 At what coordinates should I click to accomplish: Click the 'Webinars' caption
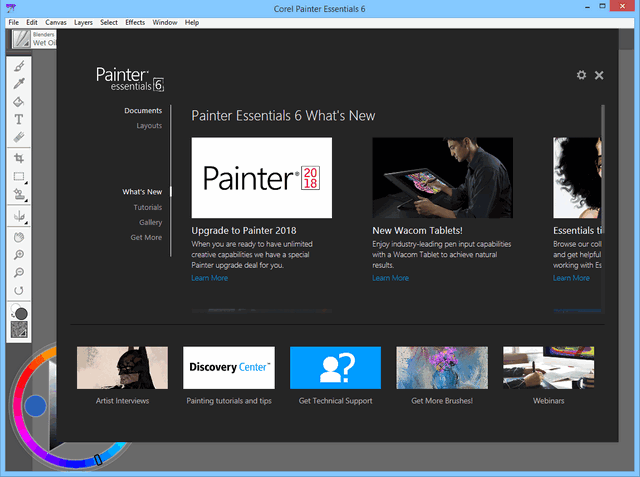(549, 401)
